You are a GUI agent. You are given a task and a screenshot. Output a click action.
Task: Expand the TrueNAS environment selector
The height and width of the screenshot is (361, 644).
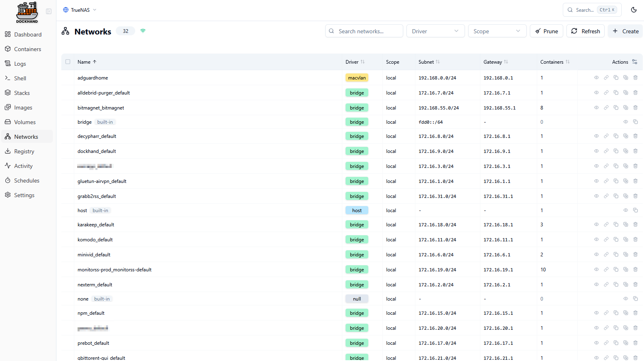coord(80,10)
